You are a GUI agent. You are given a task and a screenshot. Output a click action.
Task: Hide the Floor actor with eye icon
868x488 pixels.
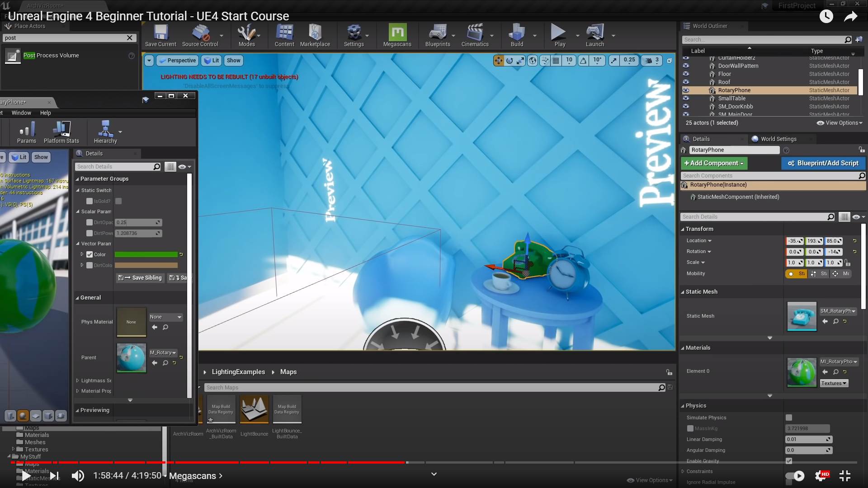tap(686, 74)
